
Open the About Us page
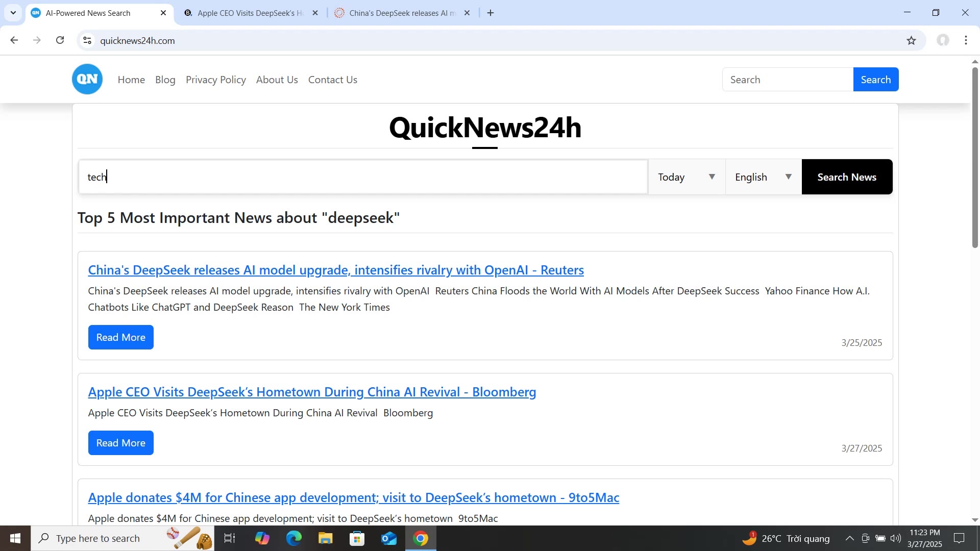277,80
